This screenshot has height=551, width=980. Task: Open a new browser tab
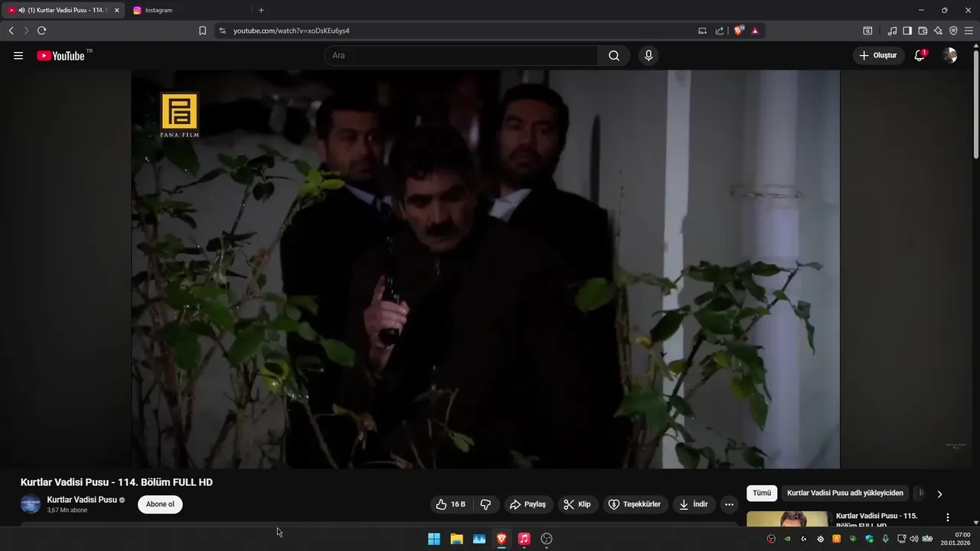[x=261, y=10]
